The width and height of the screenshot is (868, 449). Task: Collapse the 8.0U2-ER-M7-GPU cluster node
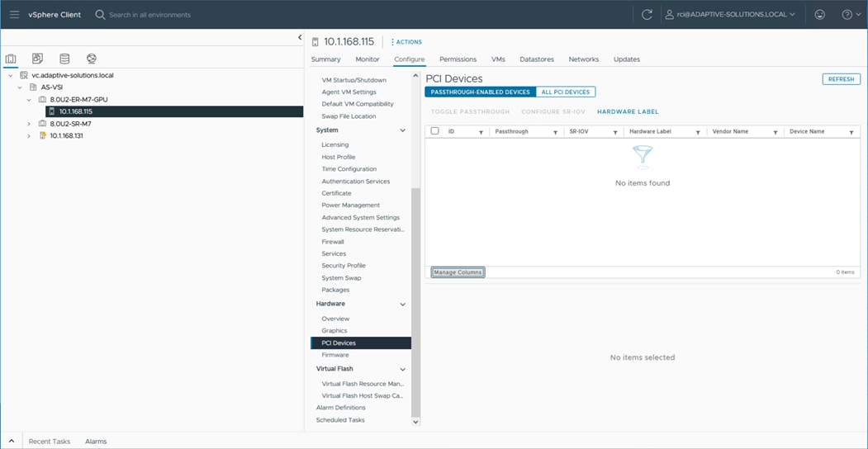click(x=29, y=100)
